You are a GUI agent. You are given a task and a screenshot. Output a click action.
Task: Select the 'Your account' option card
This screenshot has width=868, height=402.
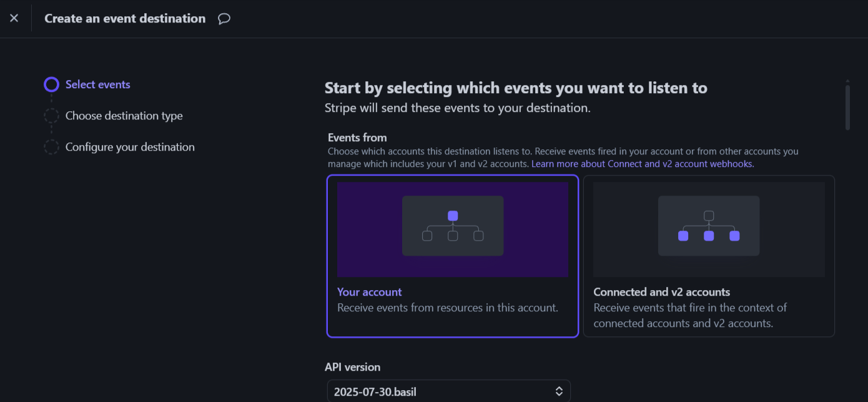click(453, 256)
